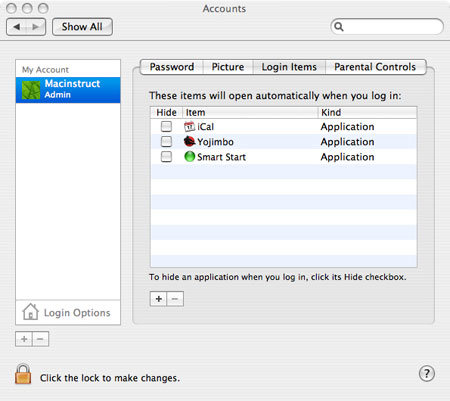Toggle Hide checkbox for Smart Start
The height and width of the screenshot is (401, 450).
tap(166, 156)
